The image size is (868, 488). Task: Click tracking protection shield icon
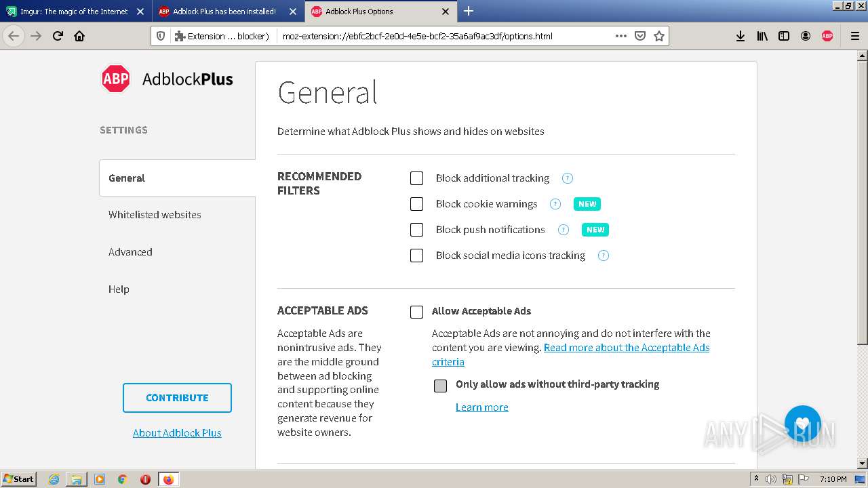coord(161,36)
